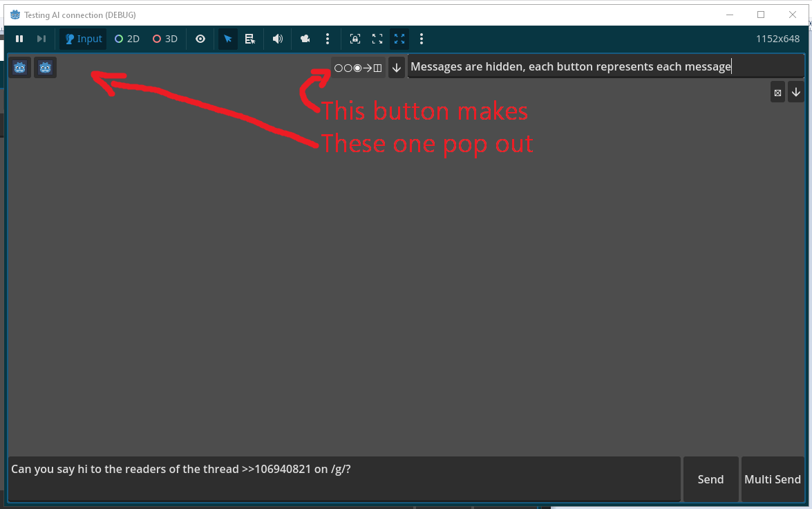Open camera options three-dot menu
This screenshot has width=812, height=509.
click(x=328, y=39)
